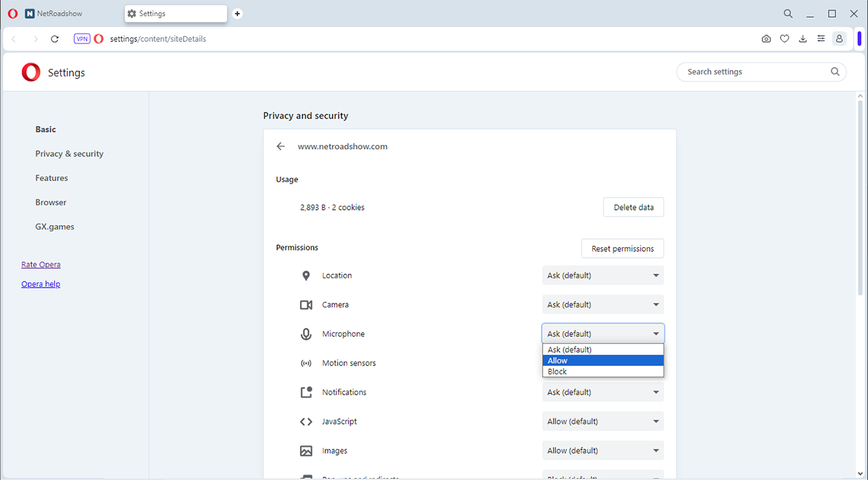The image size is (868, 480).
Task: Select "Allow" for the Microphone permission
Action: tap(602, 360)
